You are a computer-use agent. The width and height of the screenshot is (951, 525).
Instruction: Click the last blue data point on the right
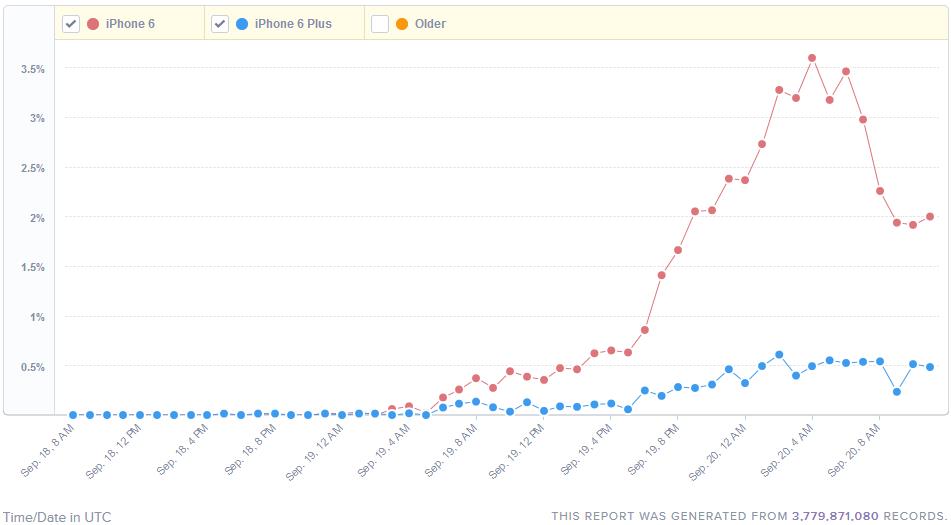pos(930,367)
